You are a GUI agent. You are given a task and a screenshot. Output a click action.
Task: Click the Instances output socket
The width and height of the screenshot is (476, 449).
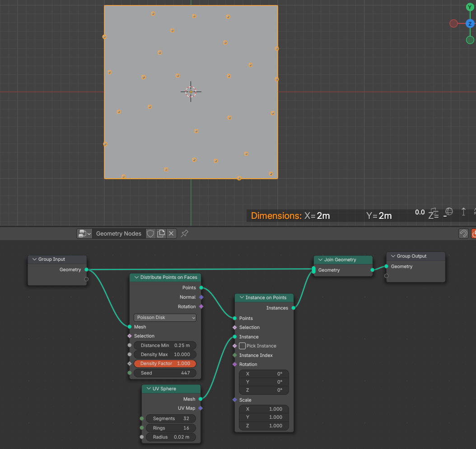coord(293,308)
